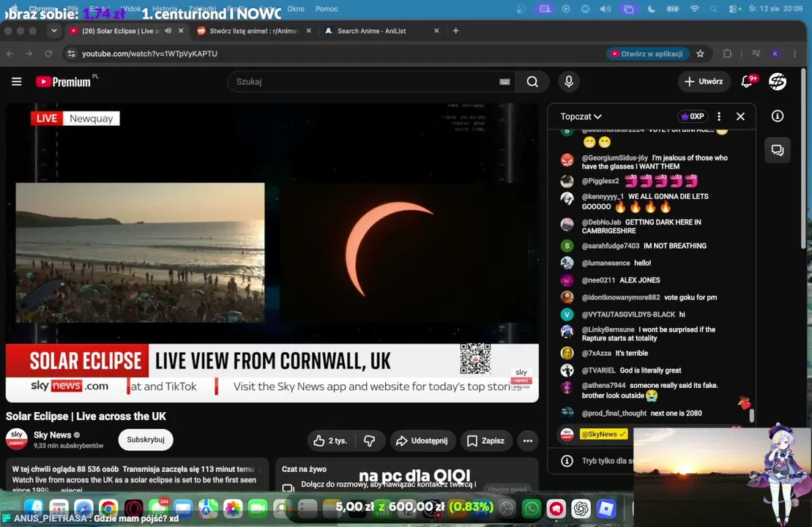Click the Utwórz create button
The image size is (812, 527).
click(x=704, y=81)
